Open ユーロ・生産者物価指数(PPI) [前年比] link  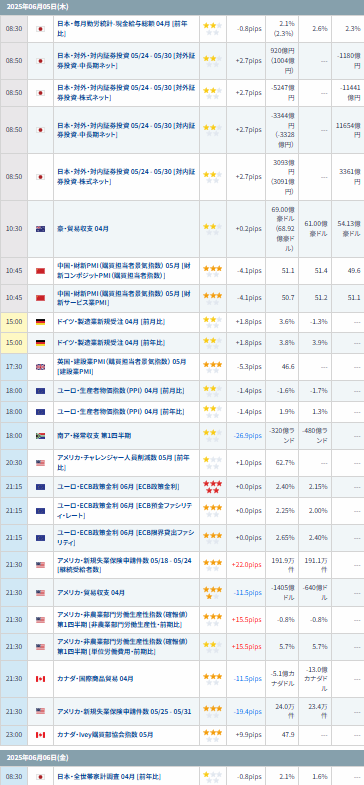[x=120, y=412]
